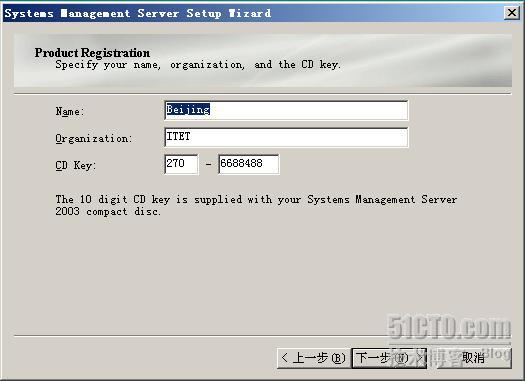Click the CD Key: label

click(76, 165)
